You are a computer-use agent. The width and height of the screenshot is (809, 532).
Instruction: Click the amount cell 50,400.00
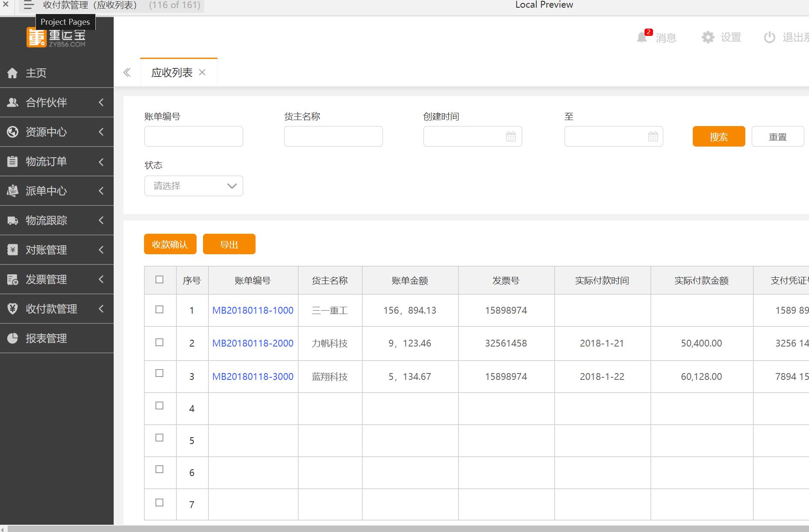tap(702, 343)
